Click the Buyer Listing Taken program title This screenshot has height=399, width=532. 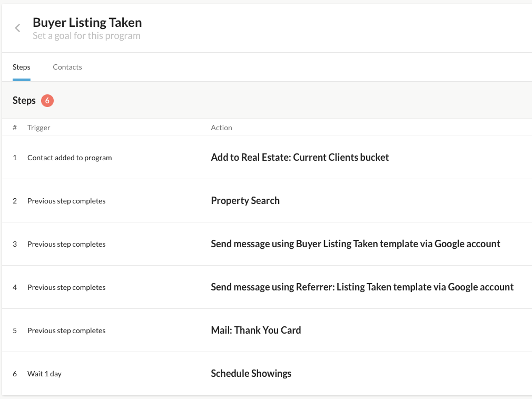pos(87,23)
